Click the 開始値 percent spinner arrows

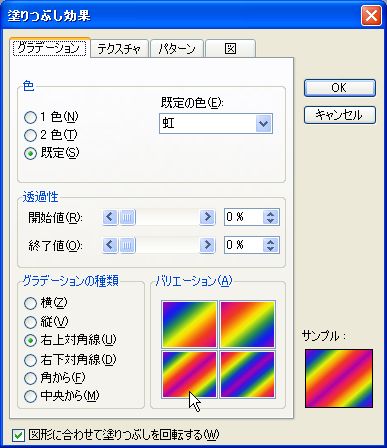[x=270, y=217]
